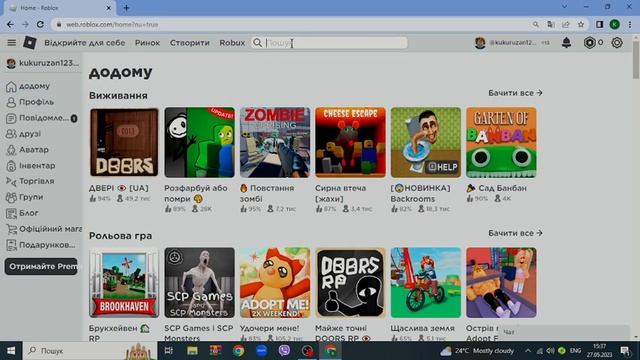Open the notifications bell
This screenshot has height=360, width=640.
pos(566,42)
